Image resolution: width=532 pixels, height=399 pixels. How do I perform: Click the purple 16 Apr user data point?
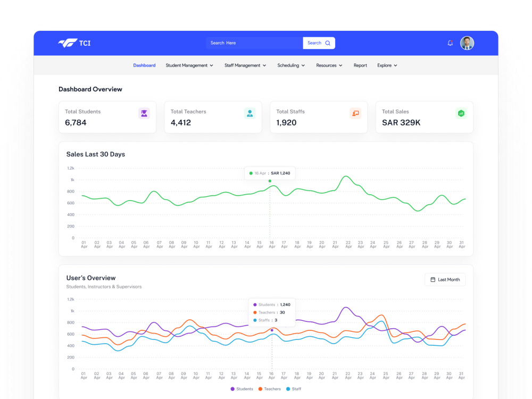pos(272,330)
